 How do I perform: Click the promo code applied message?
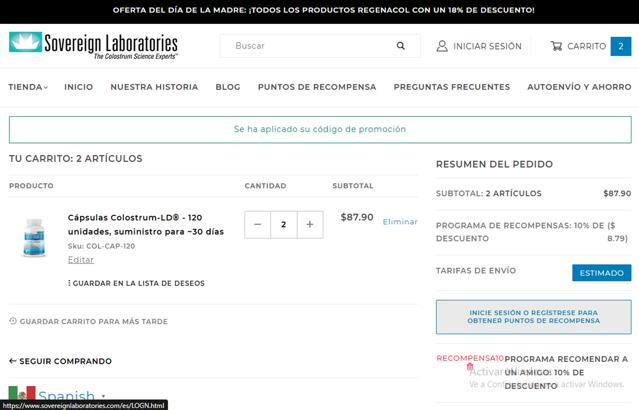tap(320, 130)
